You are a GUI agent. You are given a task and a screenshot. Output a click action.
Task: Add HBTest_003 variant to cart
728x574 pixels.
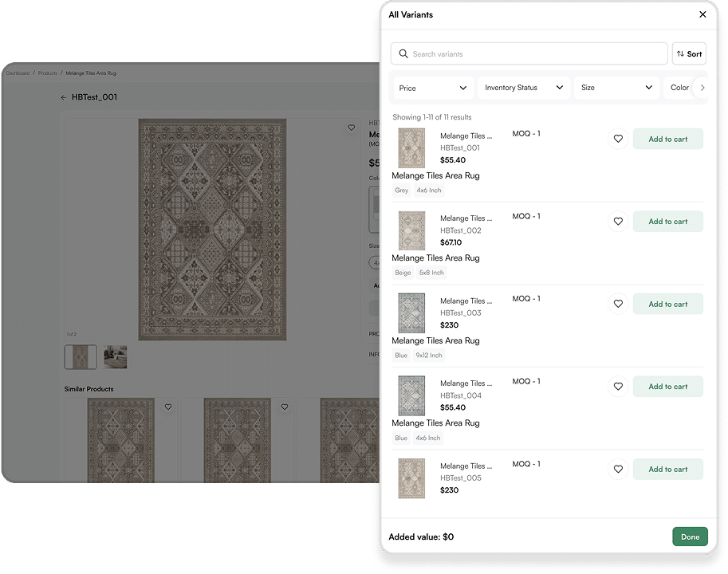667,304
